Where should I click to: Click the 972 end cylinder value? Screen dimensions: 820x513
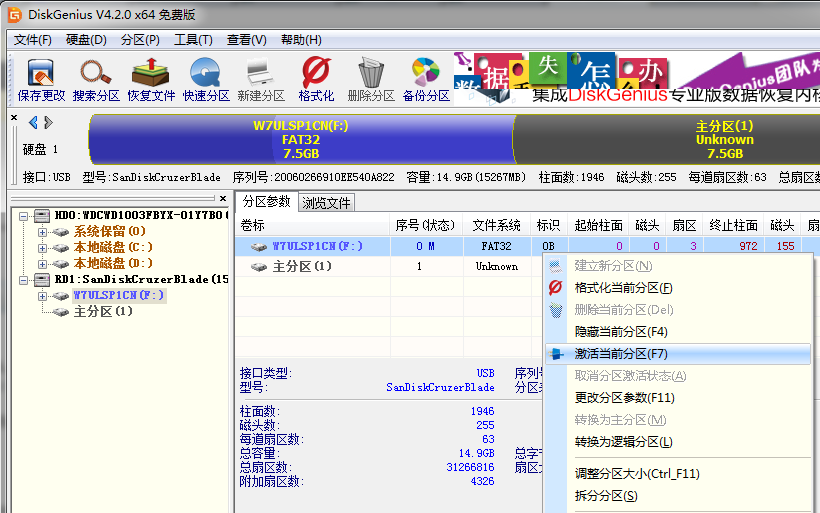[748, 246]
